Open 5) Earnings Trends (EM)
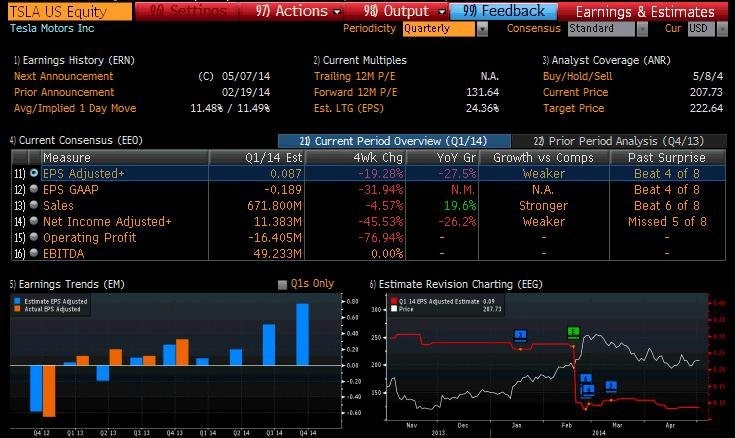This screenshot has width=735, height=438. [x=67, y=284]
